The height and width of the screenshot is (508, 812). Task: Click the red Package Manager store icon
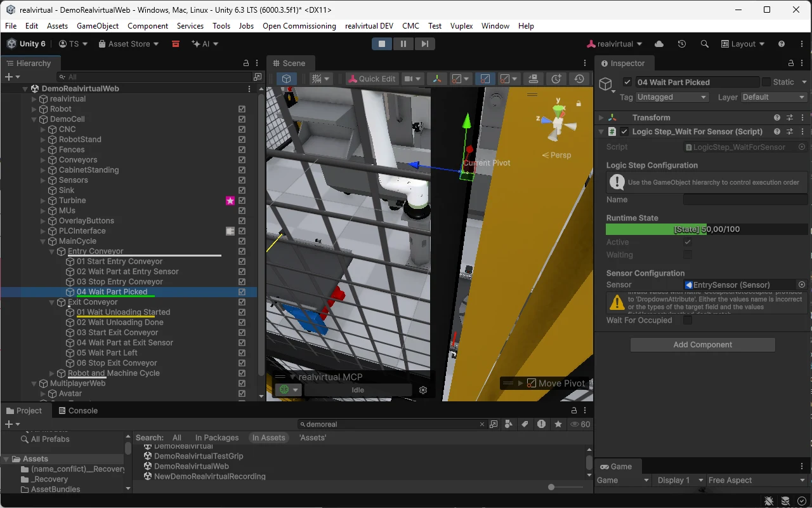pos(176,44)
